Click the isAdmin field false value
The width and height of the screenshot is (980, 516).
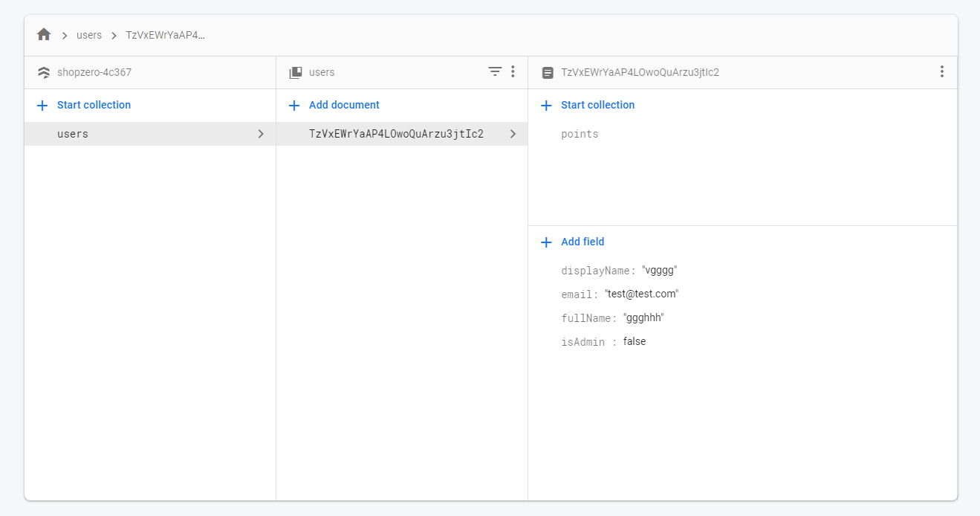(x=635, y=342)
